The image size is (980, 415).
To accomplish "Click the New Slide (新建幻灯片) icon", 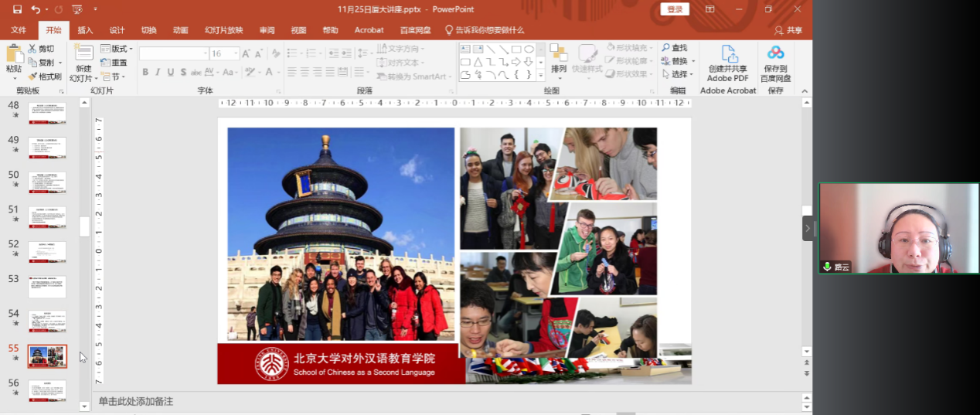I will (x=83, y=54).
